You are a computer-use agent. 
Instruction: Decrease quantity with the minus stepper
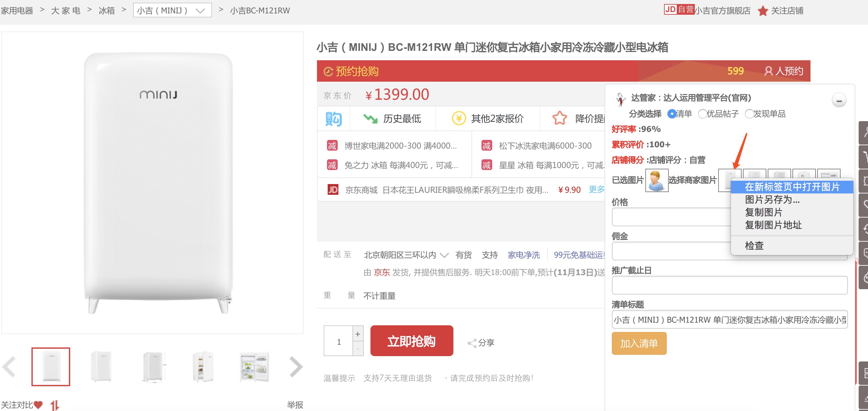click(x=358, y=349)
